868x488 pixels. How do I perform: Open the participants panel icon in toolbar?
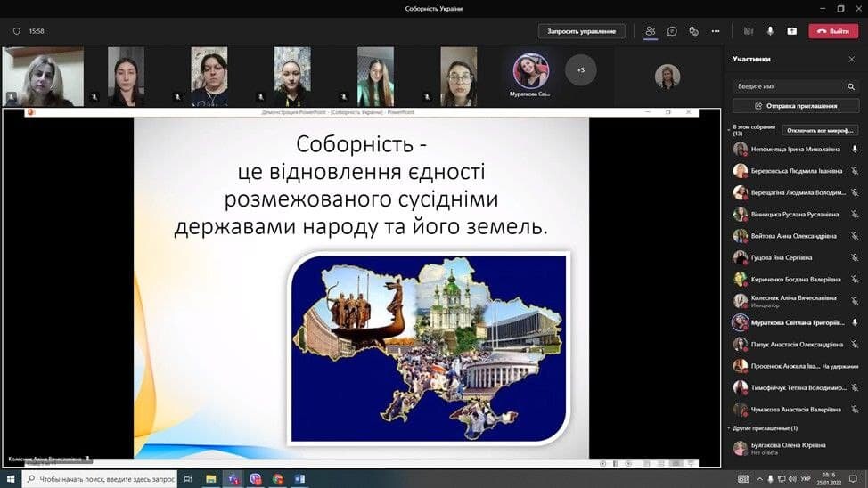coord(651,31)
